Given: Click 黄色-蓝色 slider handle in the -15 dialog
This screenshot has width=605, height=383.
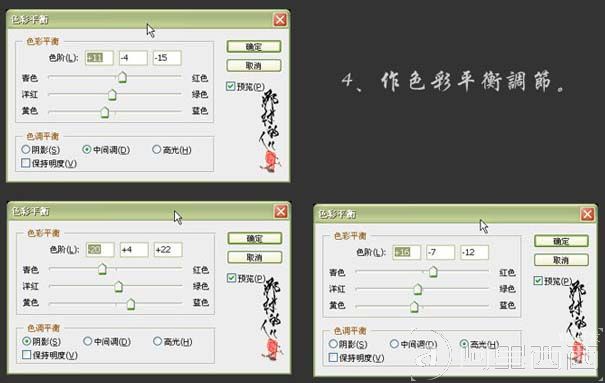Looking at the screenshot, I should pyautogui.click(x=105, y=112).
